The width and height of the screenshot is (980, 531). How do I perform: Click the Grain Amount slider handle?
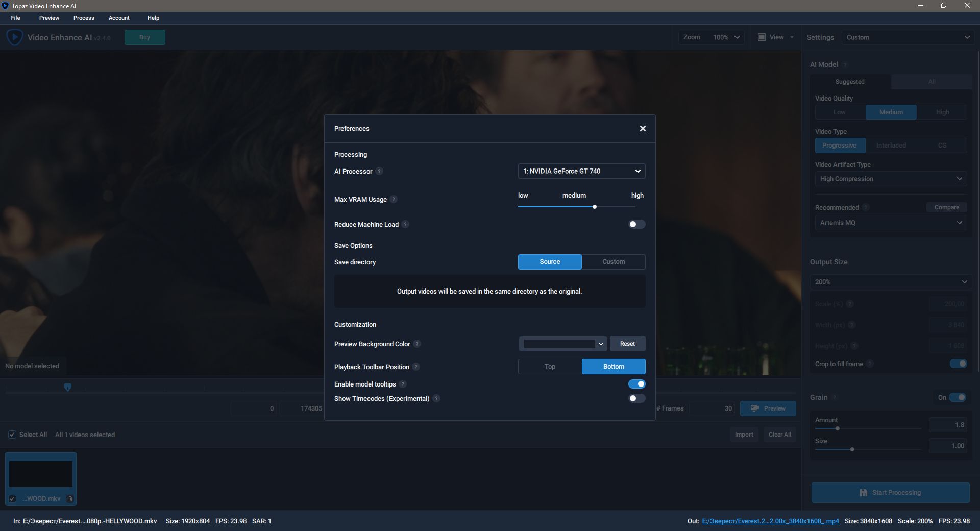tap(837, 428)
